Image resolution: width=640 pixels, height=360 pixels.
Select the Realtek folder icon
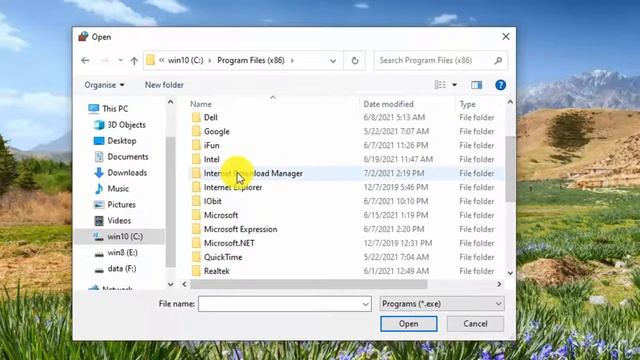tap(196, 271)
